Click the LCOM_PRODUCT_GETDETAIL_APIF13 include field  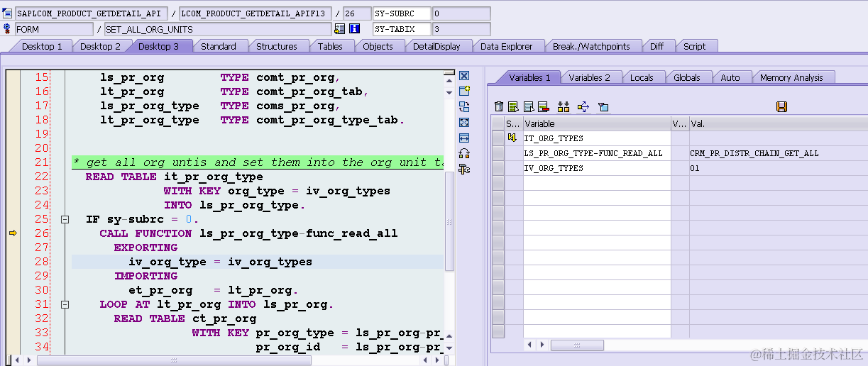pyautogui.click(x=256, y=13)
